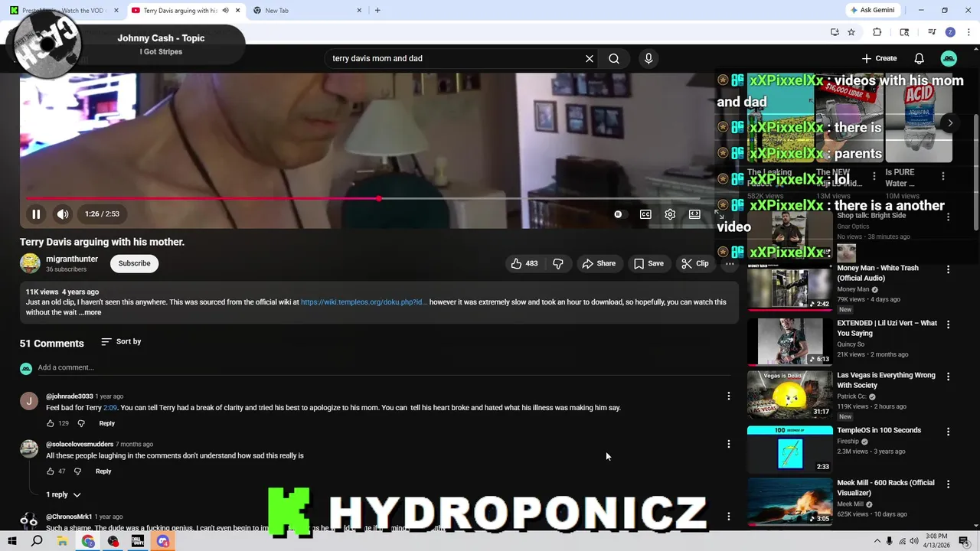Open options for TempleOS in 100 Seconds
The image size is (980, 551).
pyautogui.click(x=949, y=432)
